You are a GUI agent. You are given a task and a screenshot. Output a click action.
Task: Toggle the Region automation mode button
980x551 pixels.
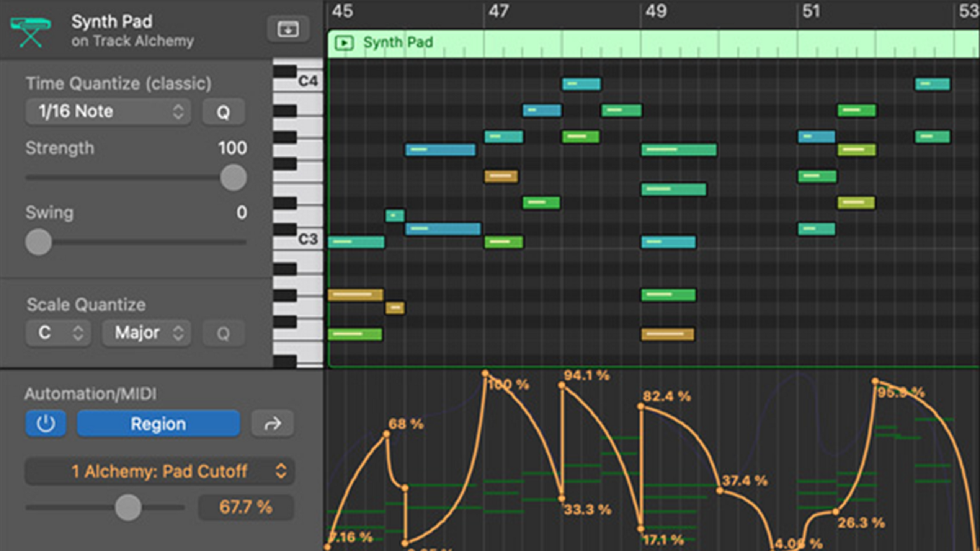(x=158, y=424)
